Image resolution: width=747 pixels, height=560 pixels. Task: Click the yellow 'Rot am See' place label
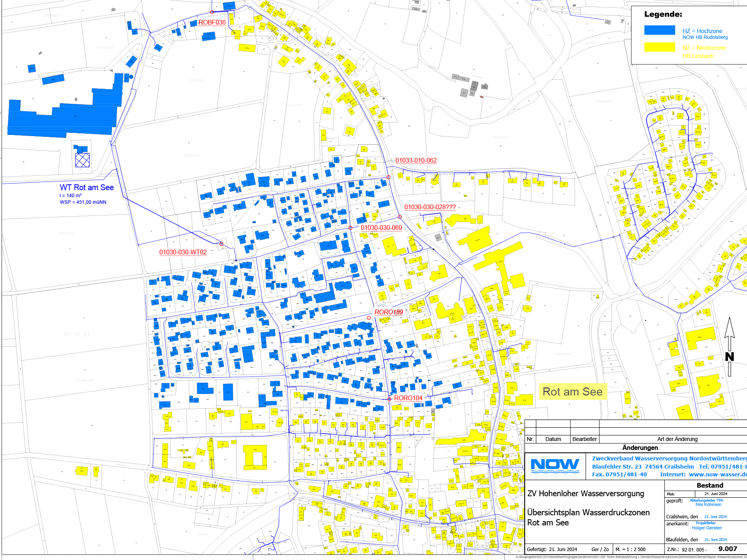click(x=572, y=392)
